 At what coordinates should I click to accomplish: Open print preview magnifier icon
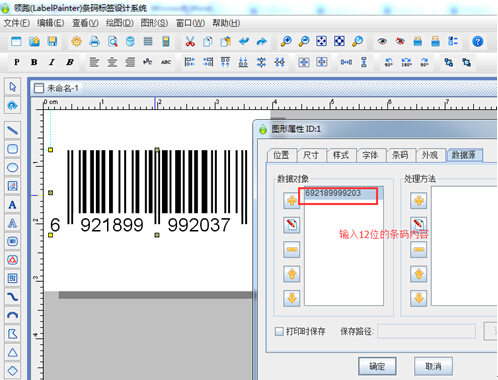pos(113,41)
